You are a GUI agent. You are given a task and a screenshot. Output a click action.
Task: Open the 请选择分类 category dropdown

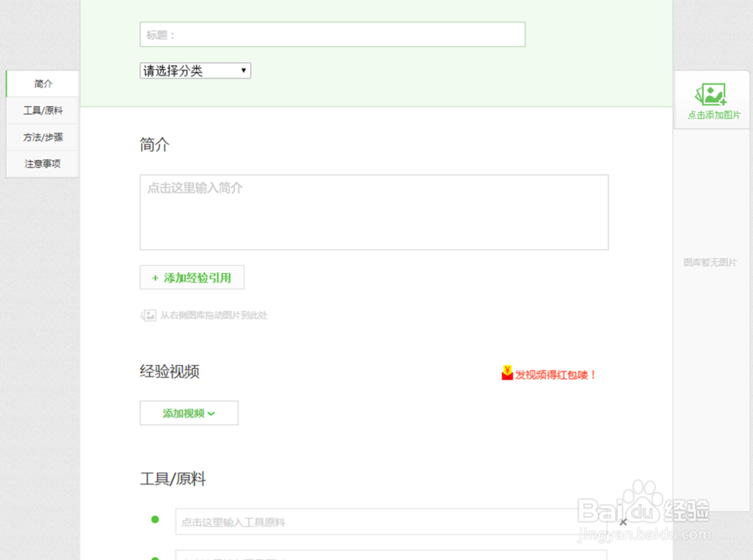point(194,70)
